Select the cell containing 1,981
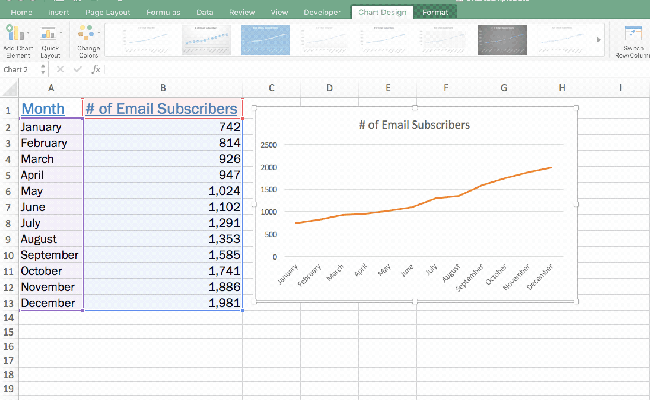 click(163, 303)
